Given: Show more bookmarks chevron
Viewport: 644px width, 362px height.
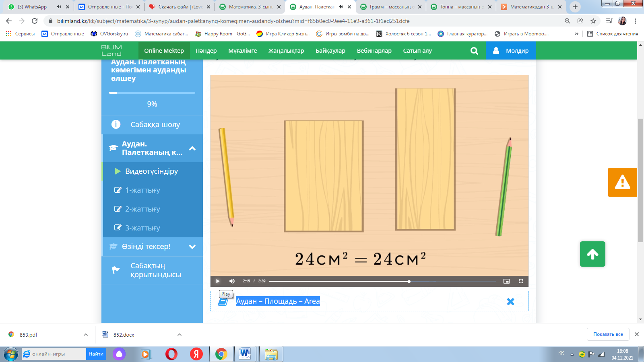Looking at the screenshot, I should (x=577, y=34).
